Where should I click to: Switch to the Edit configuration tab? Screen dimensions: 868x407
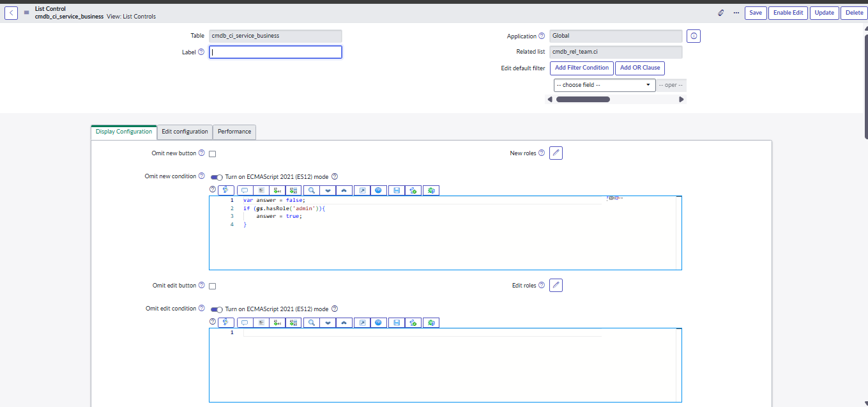[x=185, y=132]
